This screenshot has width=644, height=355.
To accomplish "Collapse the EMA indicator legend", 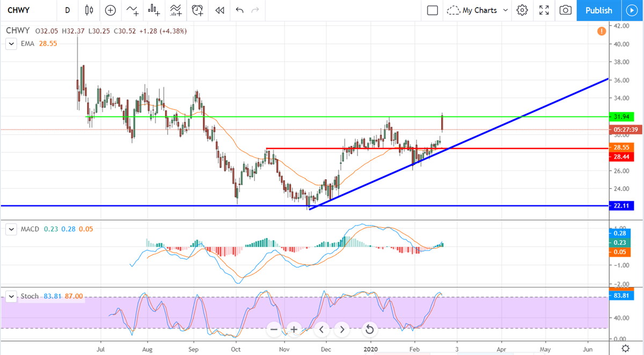I will pos(11,44).
